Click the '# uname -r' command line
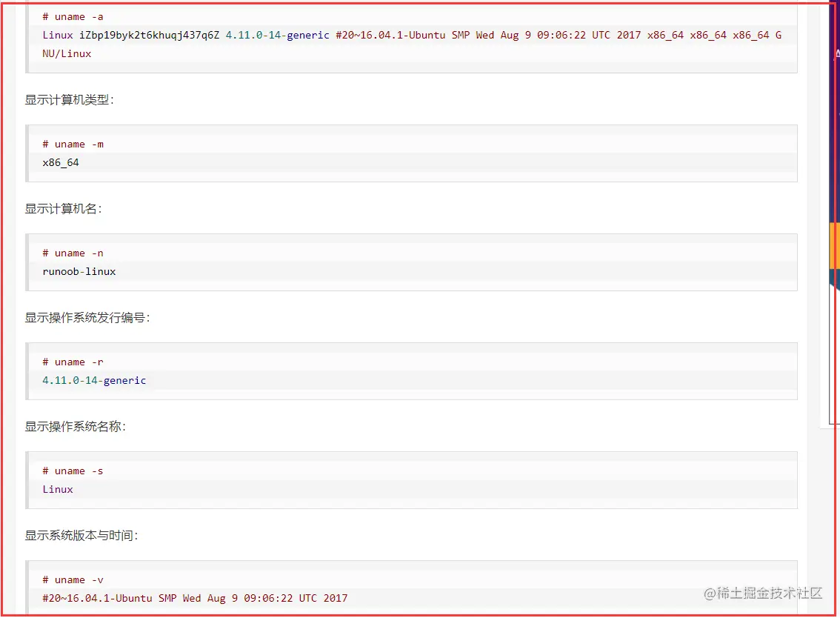 pyautogui.click(x=73, y=362)
